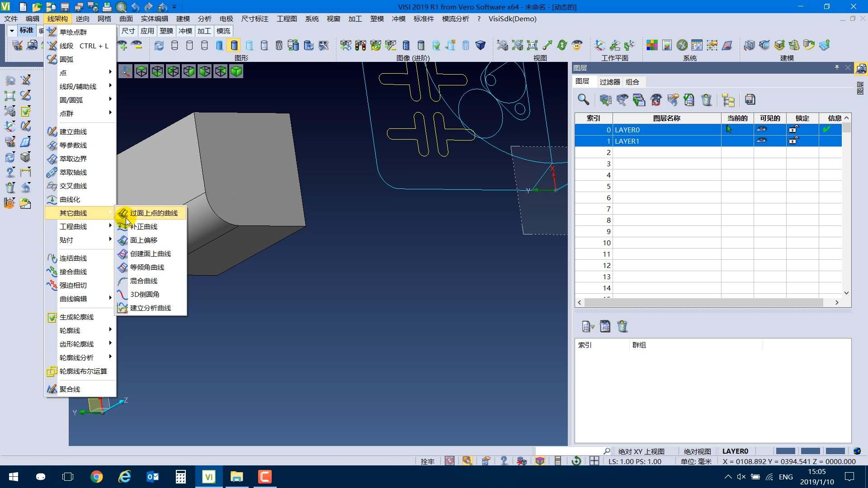Click the layer search magnifier icon
Image resolution: width=868 pixels, height=488 pixels.
tap(583, 100)
